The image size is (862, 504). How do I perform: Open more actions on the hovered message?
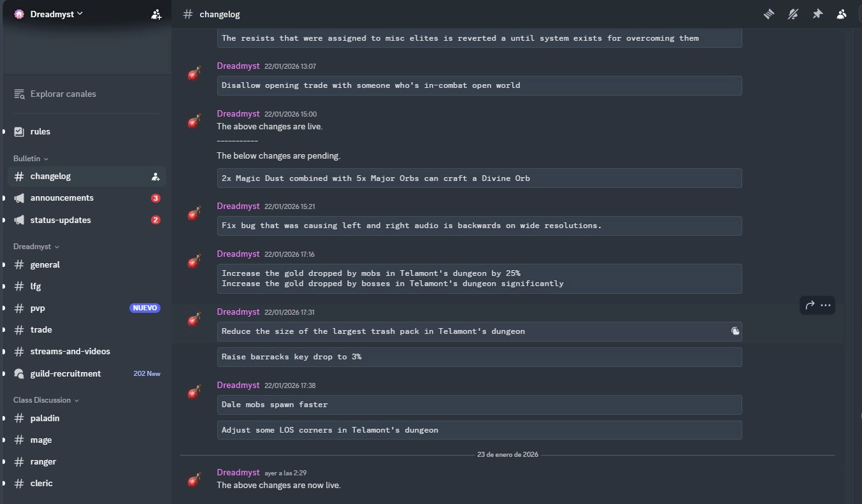(826, 305)
